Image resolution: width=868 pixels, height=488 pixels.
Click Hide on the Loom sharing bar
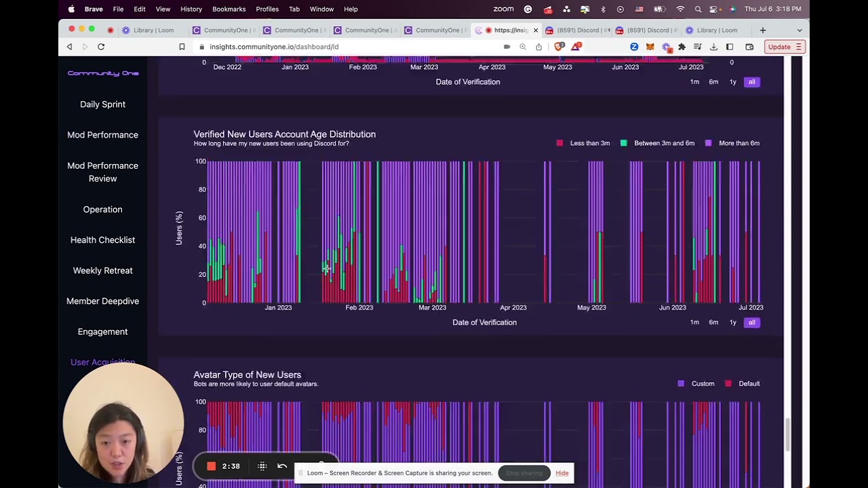pyautogui.click(x=562, y=473)
